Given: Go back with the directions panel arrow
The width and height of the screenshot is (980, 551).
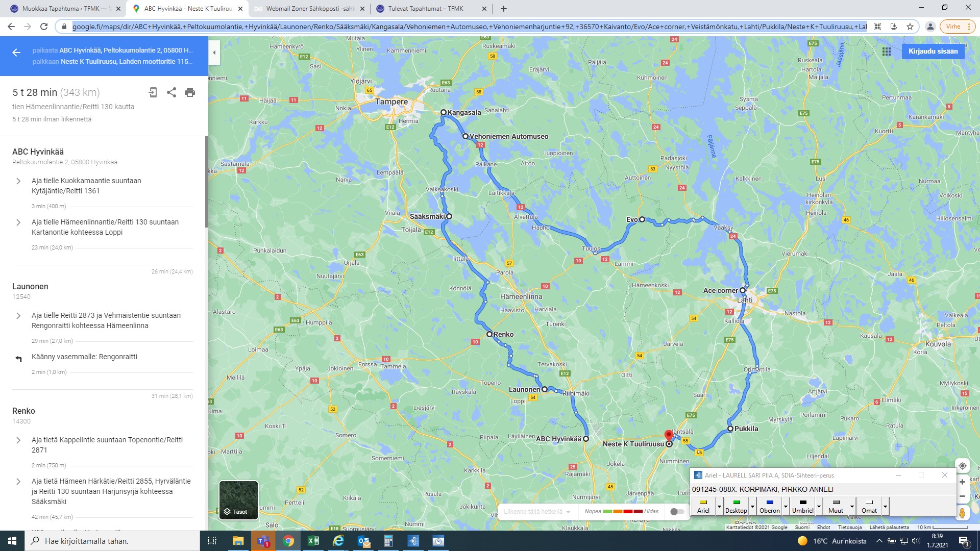Looking at the screenshot, I should 16,52.
